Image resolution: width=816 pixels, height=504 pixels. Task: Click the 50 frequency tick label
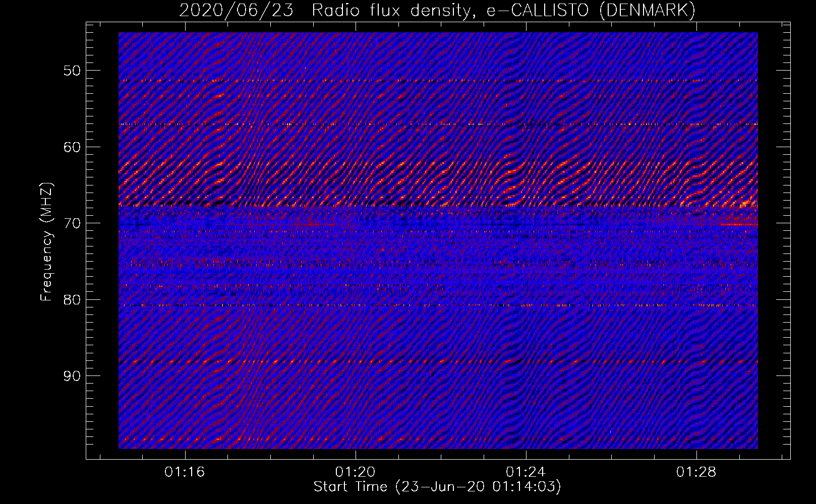72,71
